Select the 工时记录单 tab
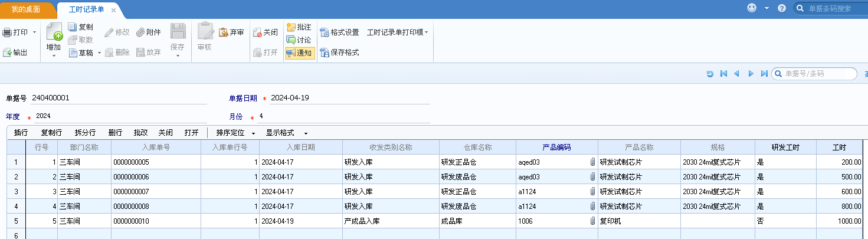Screen dimensions: 868x239 tap(85, 9)
